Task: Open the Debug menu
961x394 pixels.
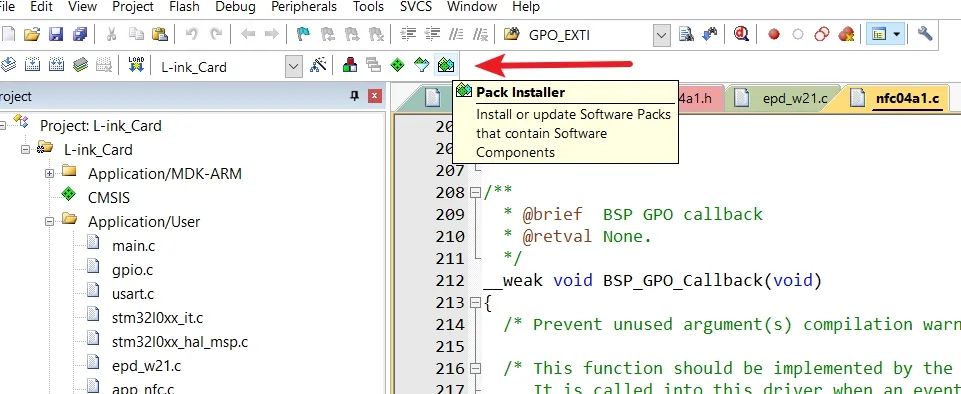Action: pos(235,7)
